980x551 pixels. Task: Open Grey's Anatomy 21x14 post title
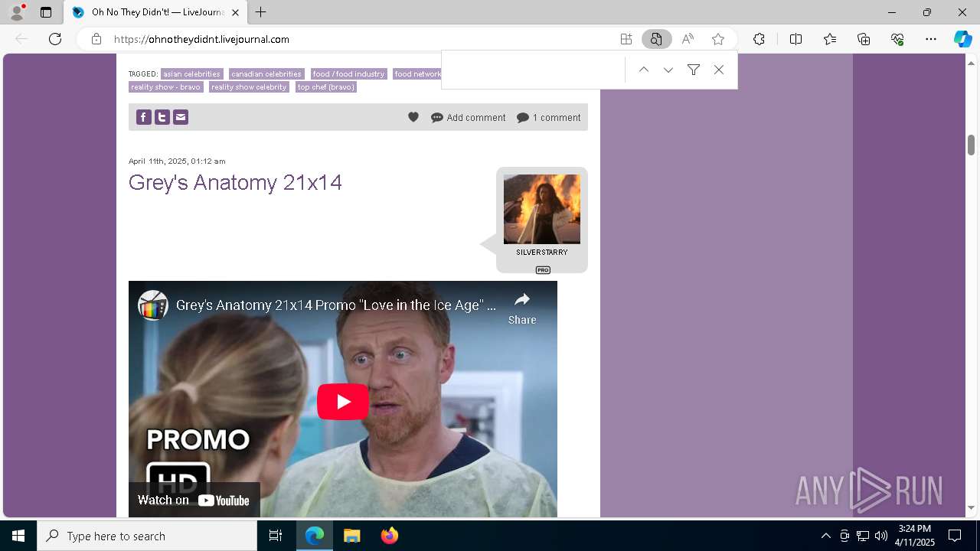coord(235,182)
